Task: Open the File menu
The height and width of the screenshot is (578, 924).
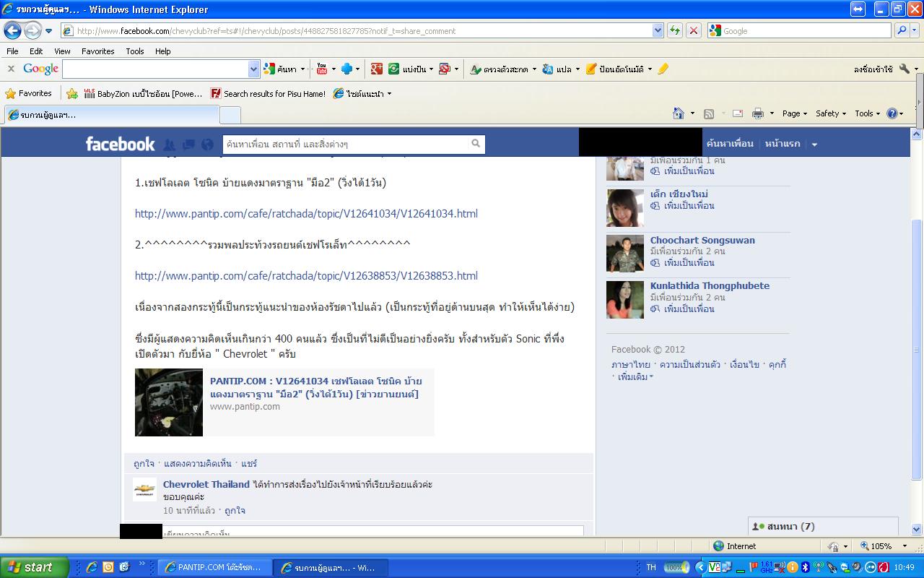Action: pyautogui.click(x=12, y=51)
